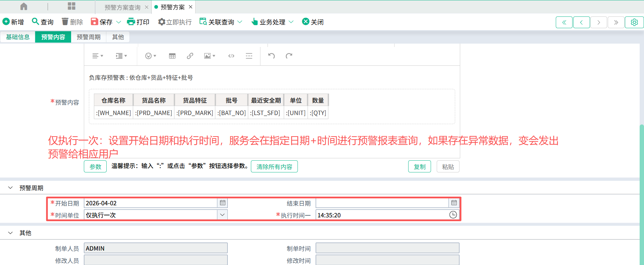The image size is (644, 265).
Task: Click the home icon in top bar
Action: point(24,6)
